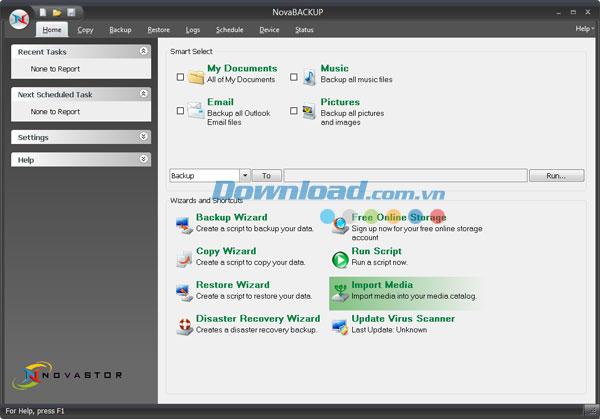Expand the Settings sidebar panel

click(144, 137)
